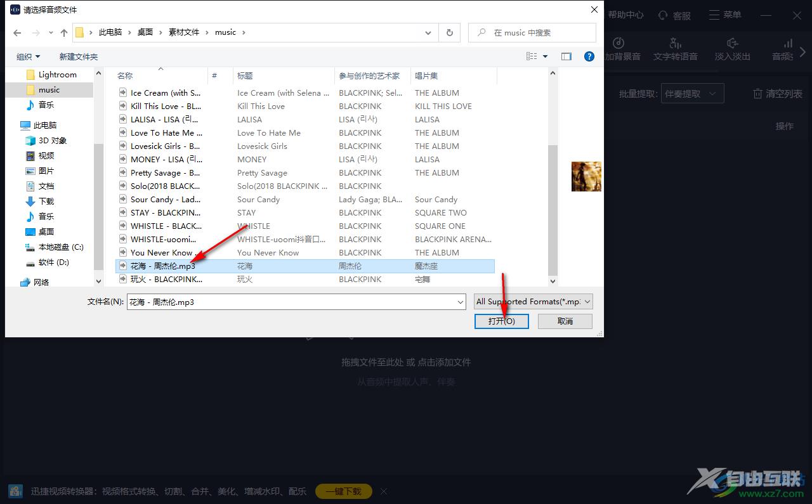The width and height of the screenshot is (812, 504).
Task: Open the 伴奏提取 batch extract dropdown
Action: 692,94
